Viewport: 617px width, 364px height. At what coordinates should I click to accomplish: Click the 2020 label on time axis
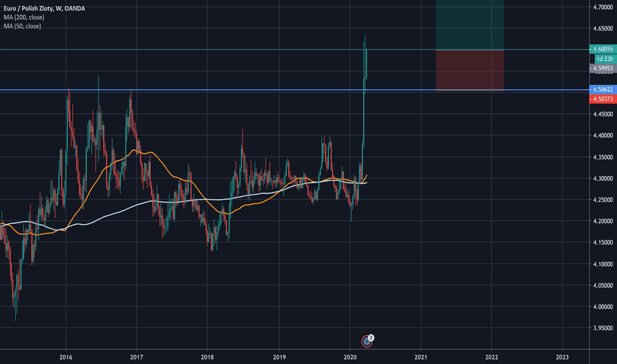350,357
